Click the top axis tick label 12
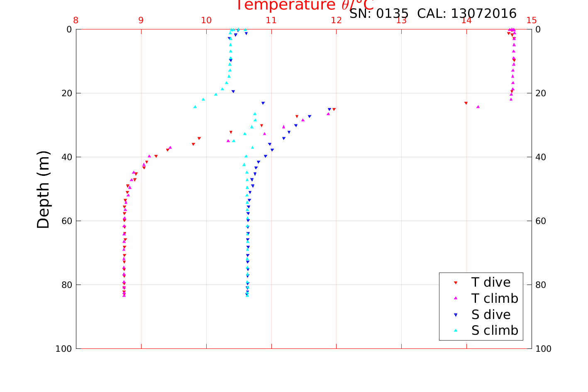Viewport: 588px width, 392px height. pos(337,20)
